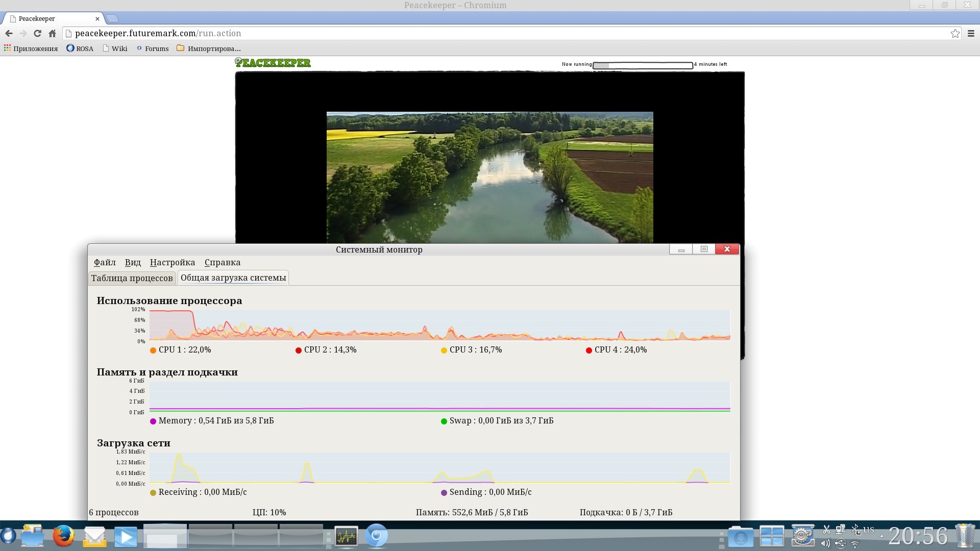Open the Forums bookmark link
This screenshot has height=551, width=980.
(x=153, y=48)
